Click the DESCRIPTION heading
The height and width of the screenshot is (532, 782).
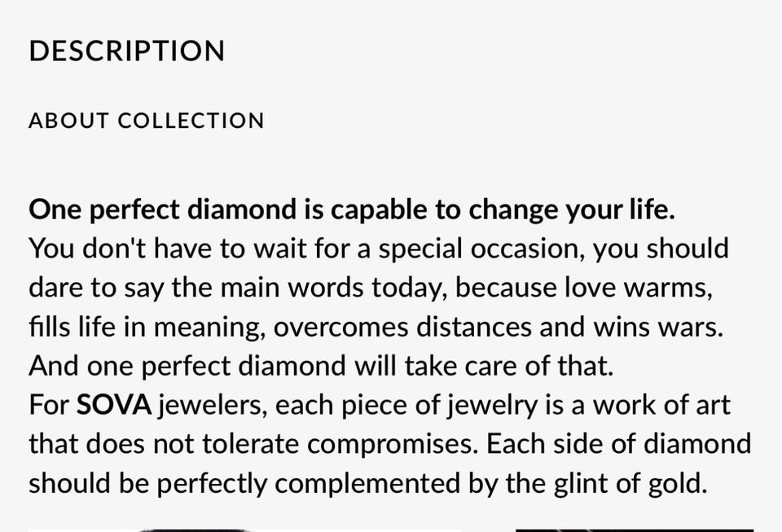(x=127, y=51)
